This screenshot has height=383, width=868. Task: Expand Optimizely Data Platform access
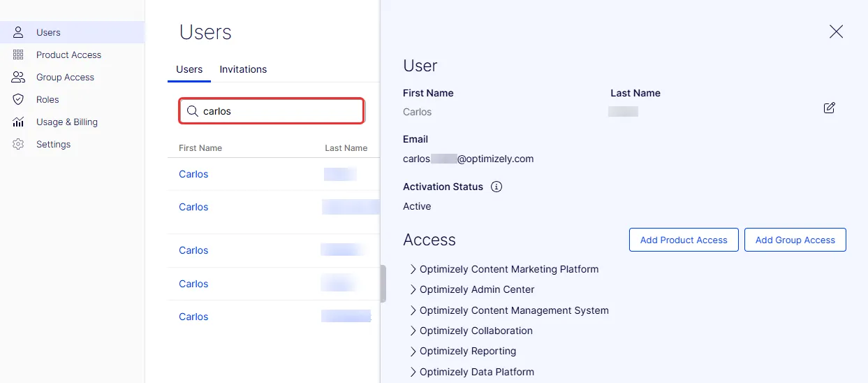pyautogui.click(x=413, y=372)
